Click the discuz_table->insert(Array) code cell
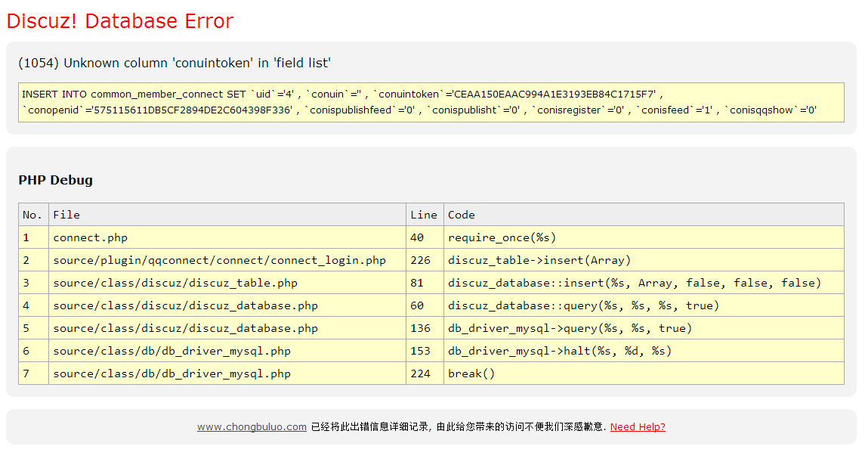This screenshot has width=868, height=468. click(x=644, y=260)
